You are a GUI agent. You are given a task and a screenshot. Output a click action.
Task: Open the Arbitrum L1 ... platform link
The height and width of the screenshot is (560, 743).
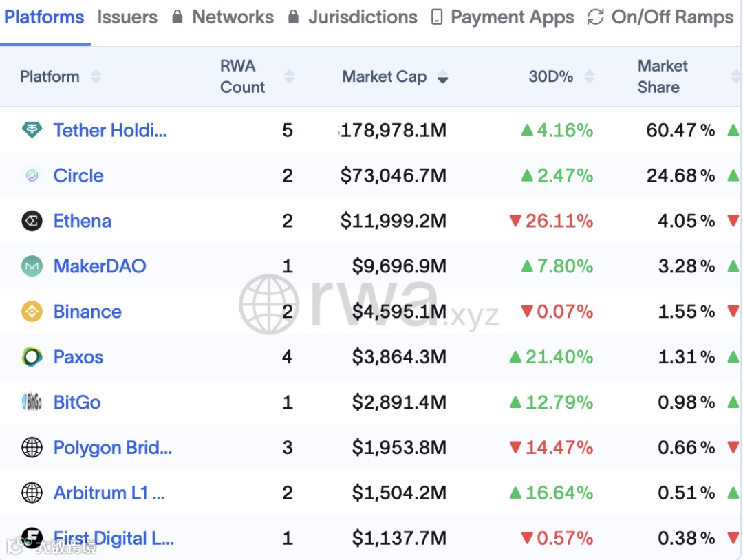tap(109, 493)
